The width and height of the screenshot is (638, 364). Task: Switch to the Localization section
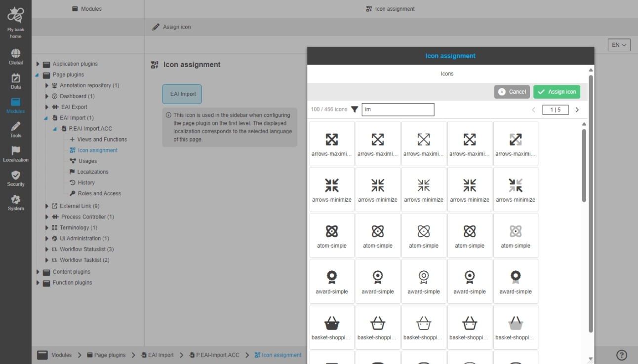[x=16, y=153]
